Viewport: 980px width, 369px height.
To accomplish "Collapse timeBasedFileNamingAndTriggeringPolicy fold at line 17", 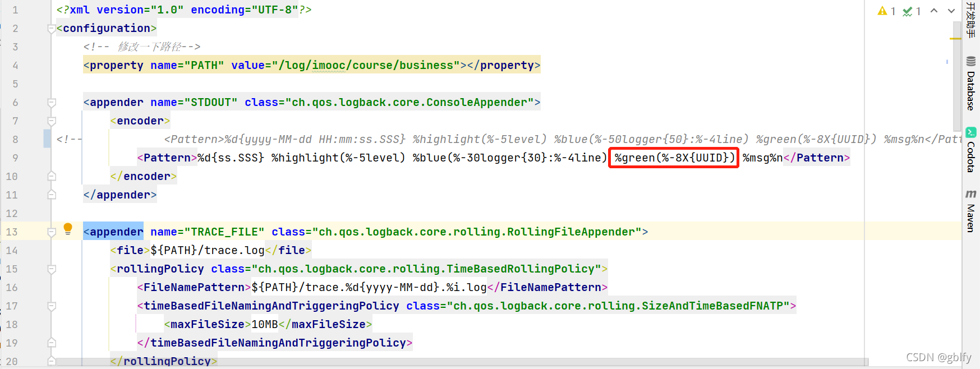I will (52, 306).
